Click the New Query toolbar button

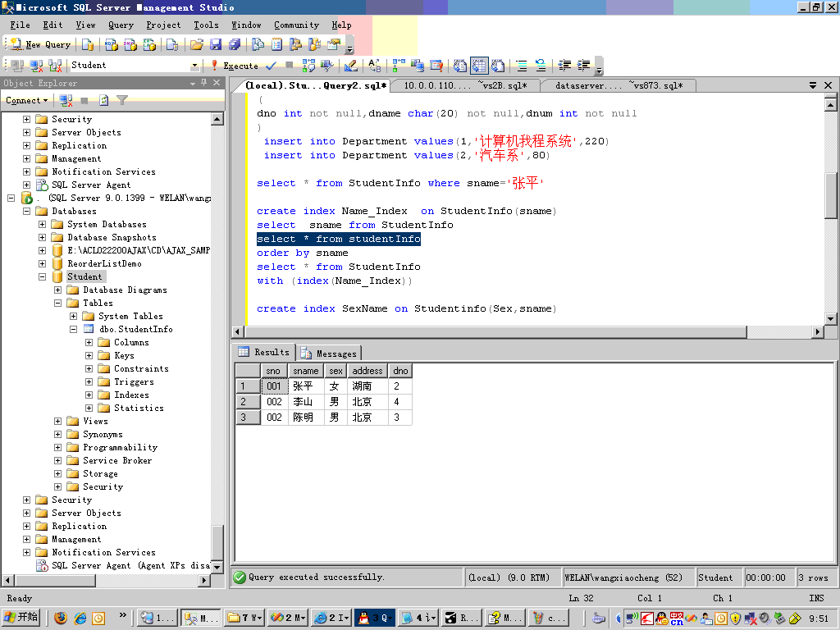point(41,44)
